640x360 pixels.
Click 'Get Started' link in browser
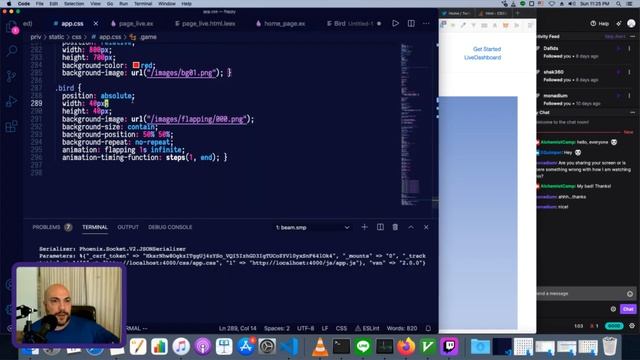coord(487,49)
